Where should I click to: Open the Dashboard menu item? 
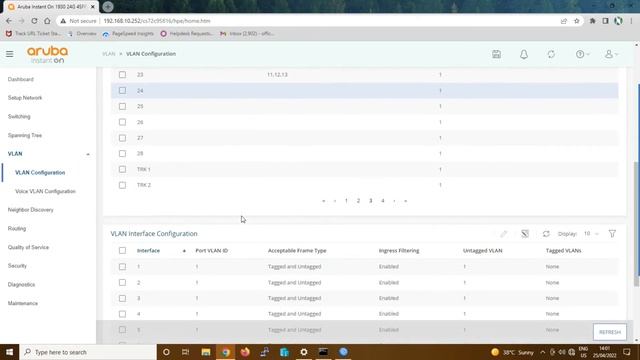(x=20, y=79)
